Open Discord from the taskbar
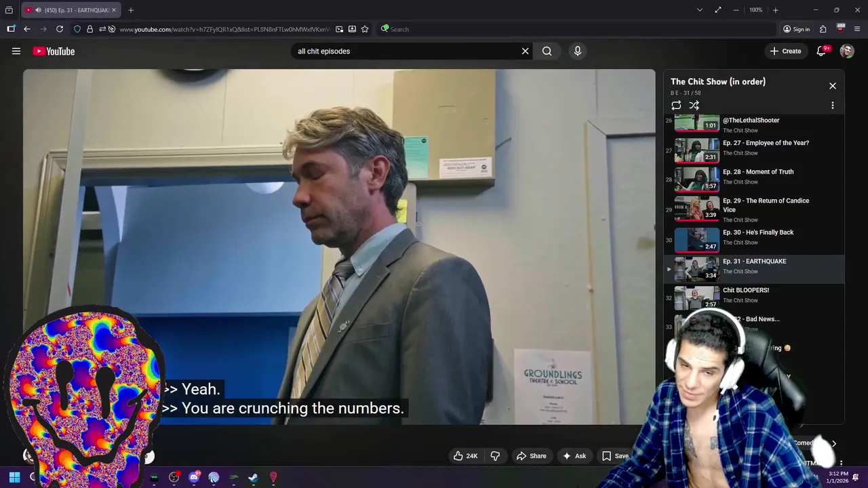Image resolution: width=868 pixels, height=488 pixels. [195, 477]
